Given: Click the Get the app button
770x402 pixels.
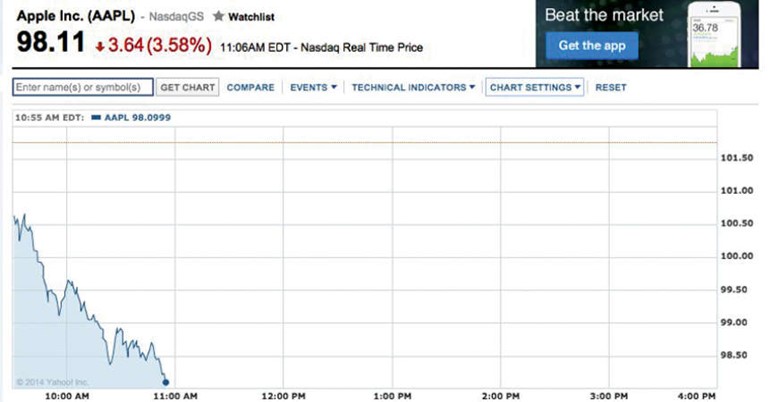Looking at the screenshot, I should click(x=592, y=46).
